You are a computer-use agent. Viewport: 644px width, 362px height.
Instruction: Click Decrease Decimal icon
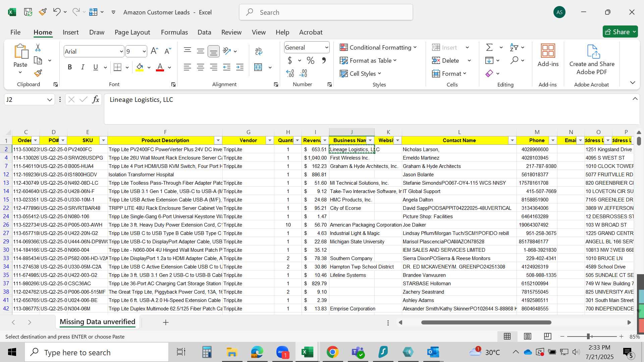303,73
